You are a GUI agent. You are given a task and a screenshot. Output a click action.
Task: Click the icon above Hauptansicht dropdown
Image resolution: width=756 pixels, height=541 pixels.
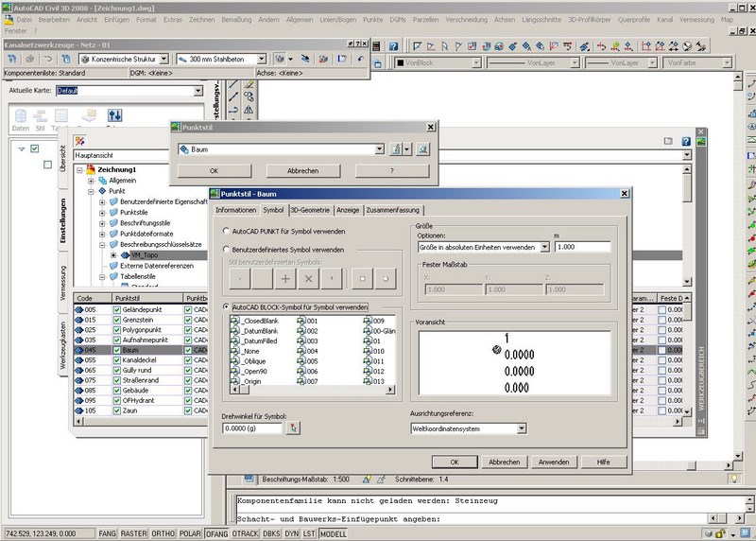tap(79, 141)
